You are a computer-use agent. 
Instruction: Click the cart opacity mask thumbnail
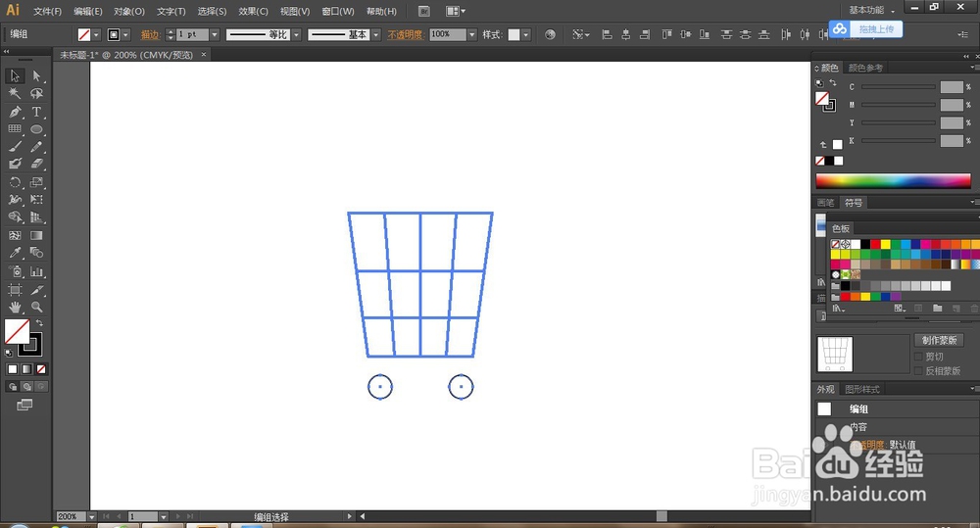click(835, 355)
